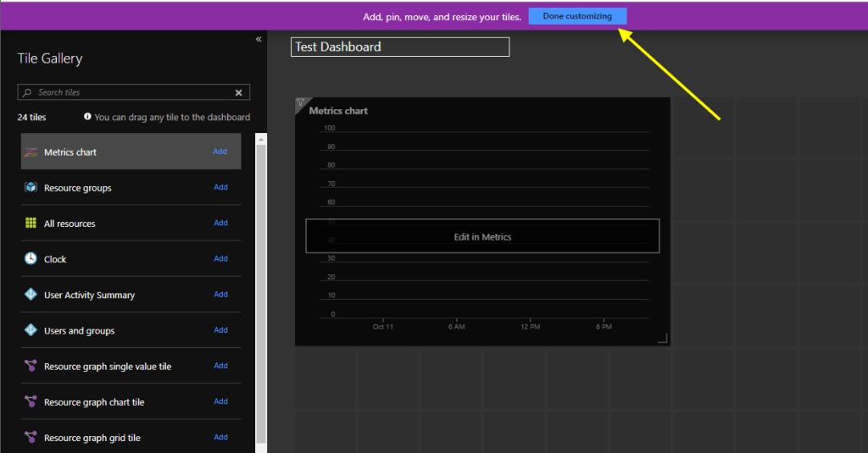Click Resource graph single value tile icon
The image size is (868, 453).
pos(31,367)
